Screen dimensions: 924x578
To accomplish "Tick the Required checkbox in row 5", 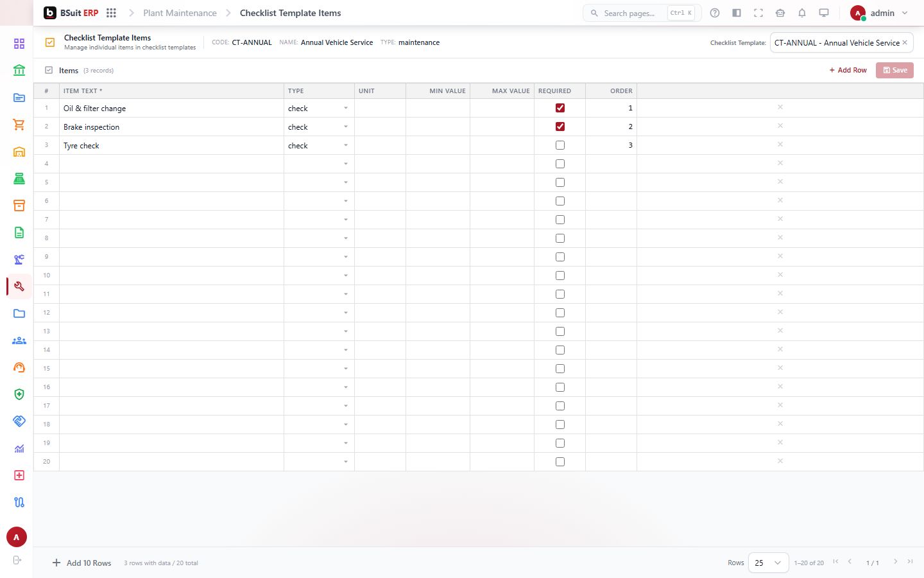I will point(560,182).
